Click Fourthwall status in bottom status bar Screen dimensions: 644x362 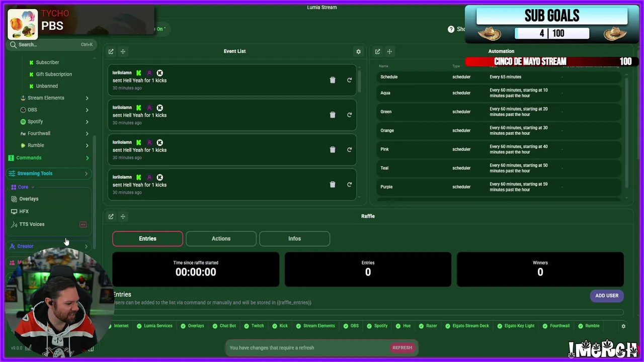[x=556, y=326]
